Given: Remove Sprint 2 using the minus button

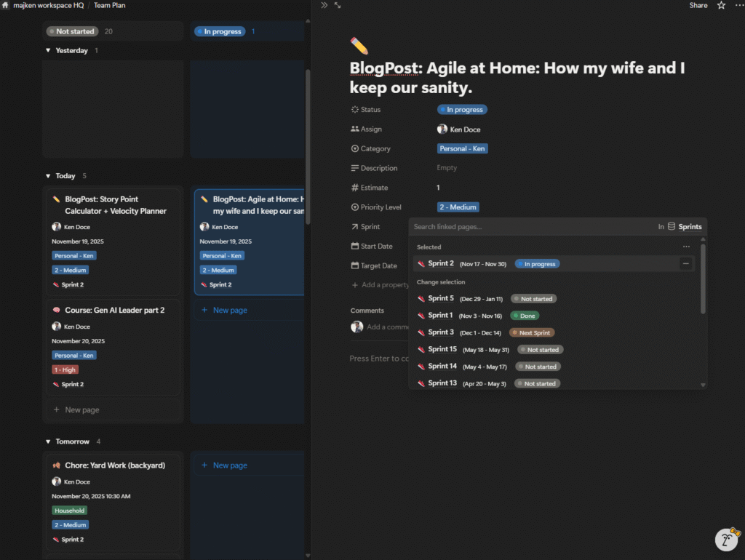Looking at the screenshot, I should click(x=685, y=264).
